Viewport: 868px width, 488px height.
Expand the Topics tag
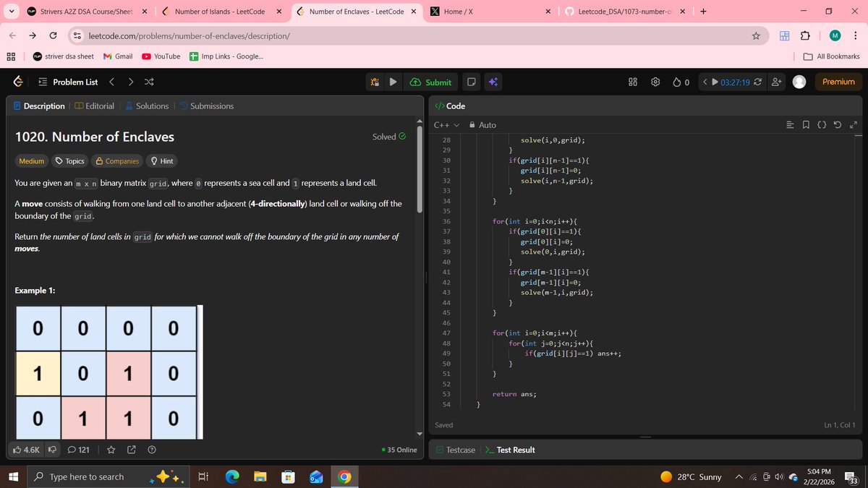[70, 161]
